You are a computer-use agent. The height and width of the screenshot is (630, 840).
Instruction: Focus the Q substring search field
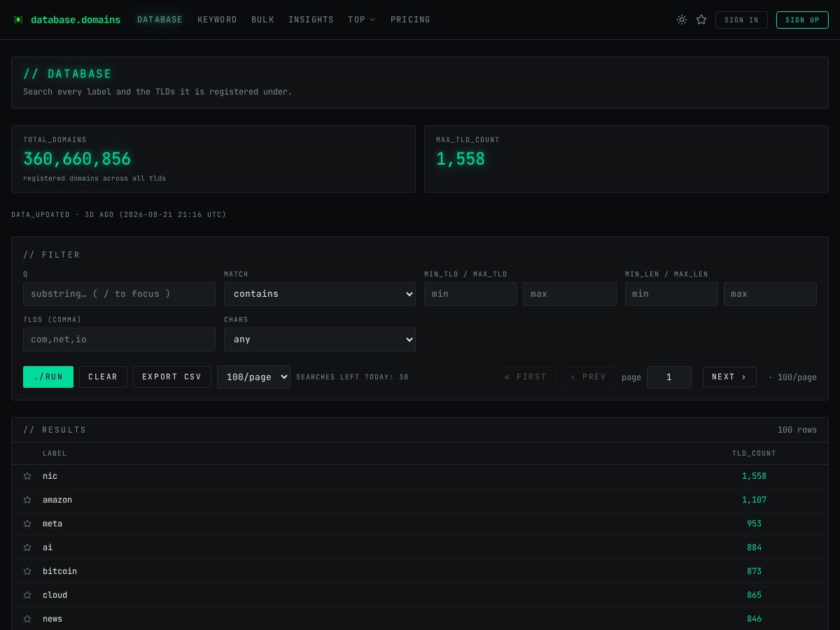pos(119,294)
